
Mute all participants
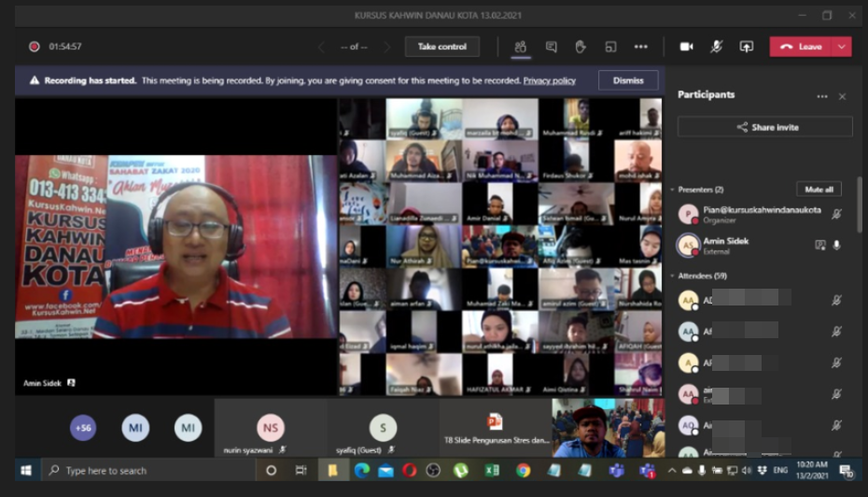(819, 190)
